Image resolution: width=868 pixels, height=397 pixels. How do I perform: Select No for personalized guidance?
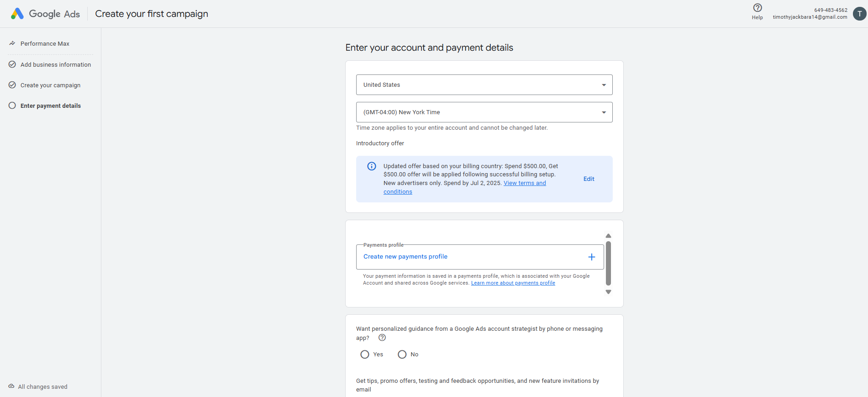coord(402,355)
